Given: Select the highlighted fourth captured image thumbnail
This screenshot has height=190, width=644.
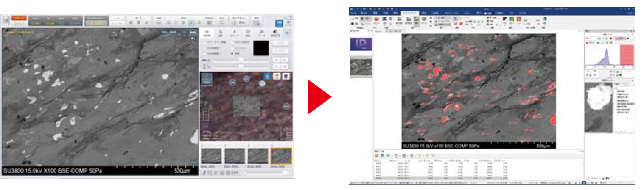Looking at the screenshot, I should point(280,156).
